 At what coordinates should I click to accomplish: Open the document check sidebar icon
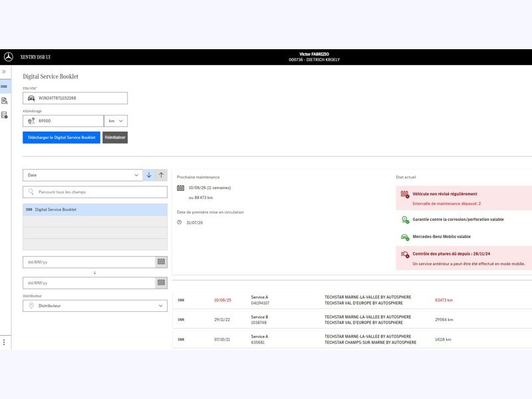point(4,115)
